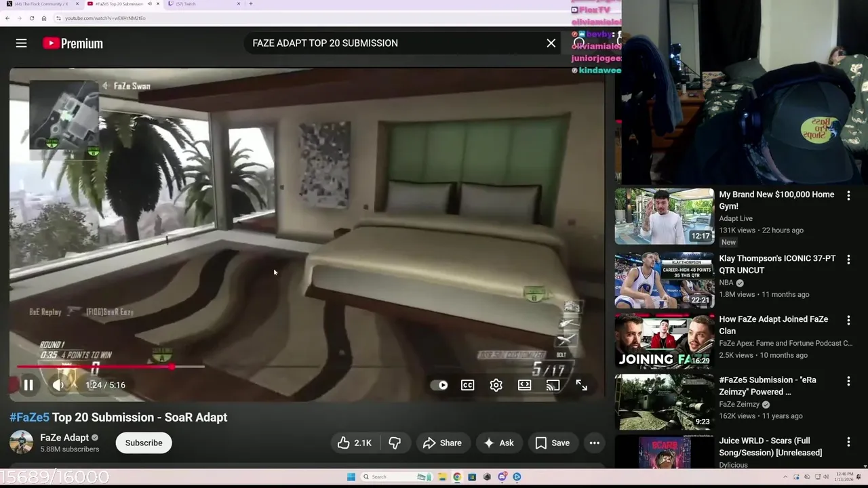Open Klay Thompson 37-PT QTR thumbnail
The width and height of the screenshot is (868, 488).
pyautogui.click(x=664, y=281)
